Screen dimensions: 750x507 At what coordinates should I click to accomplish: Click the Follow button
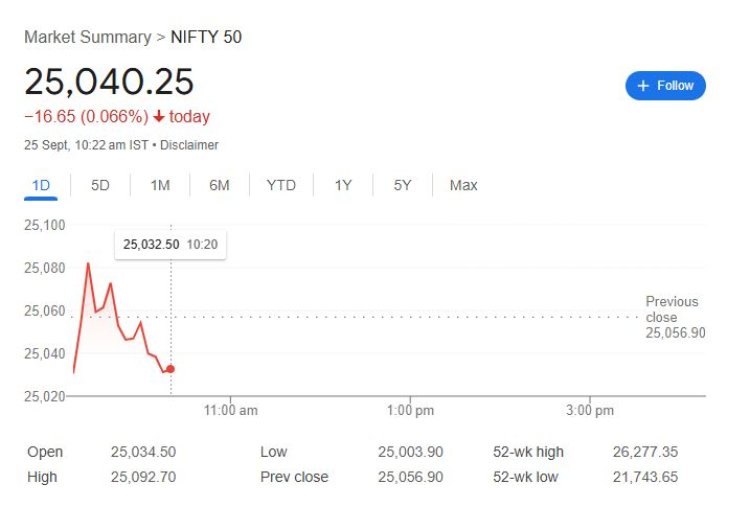665,86
